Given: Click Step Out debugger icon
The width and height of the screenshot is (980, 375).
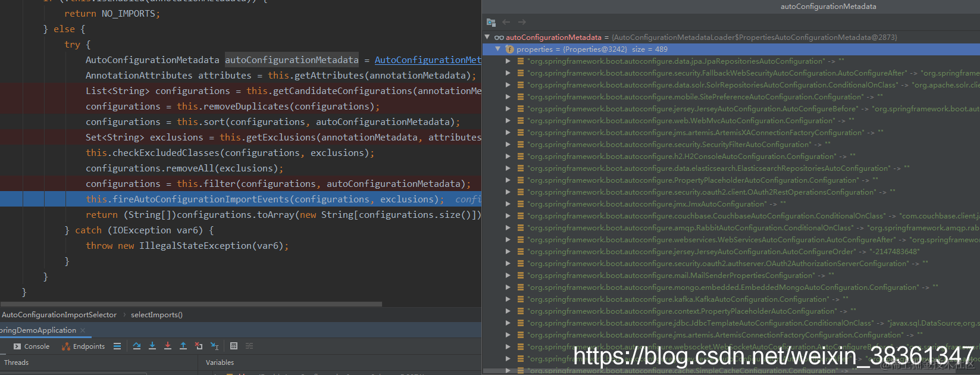Looking at the screenshot, I should [x=183, y=346].
